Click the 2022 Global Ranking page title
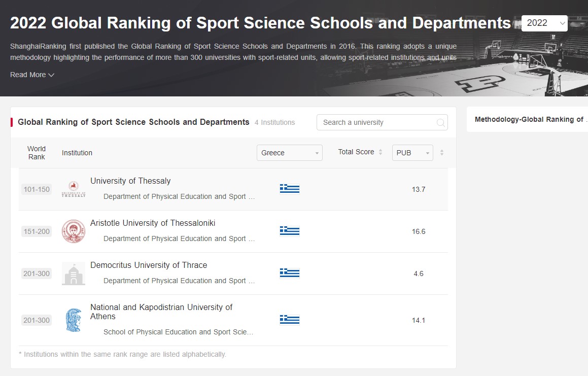The width and height of the screenshot is (588, 376). [260, 23]
